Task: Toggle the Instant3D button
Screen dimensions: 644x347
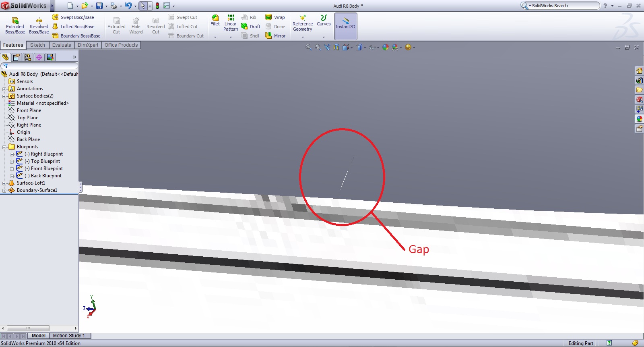Action: (345, 26)
